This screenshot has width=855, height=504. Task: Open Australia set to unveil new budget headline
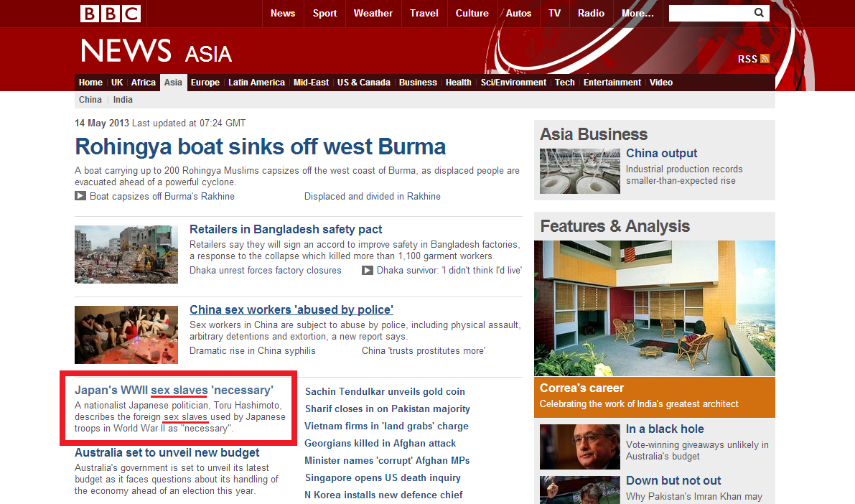click(167, 453)
